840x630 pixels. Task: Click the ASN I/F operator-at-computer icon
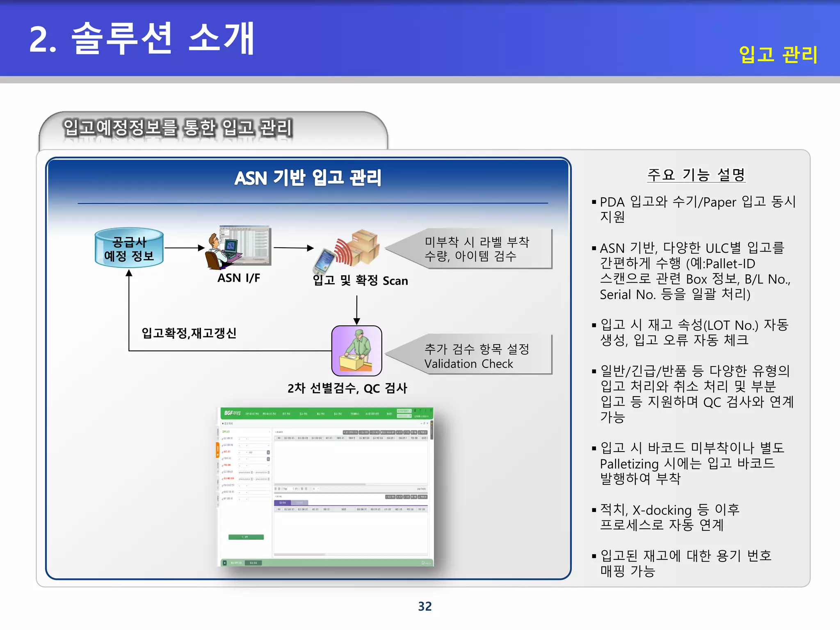pyautogui.click(x=238, y=247)
